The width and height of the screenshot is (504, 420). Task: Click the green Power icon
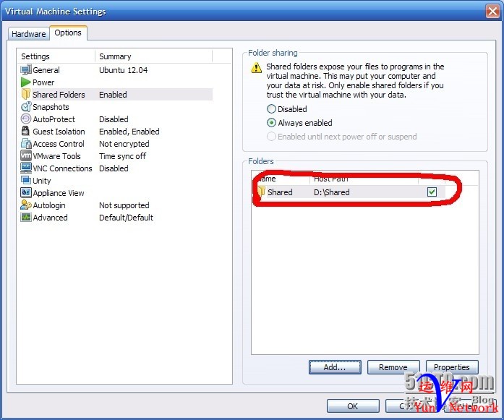pyautogui.click(x=26, y=82)
